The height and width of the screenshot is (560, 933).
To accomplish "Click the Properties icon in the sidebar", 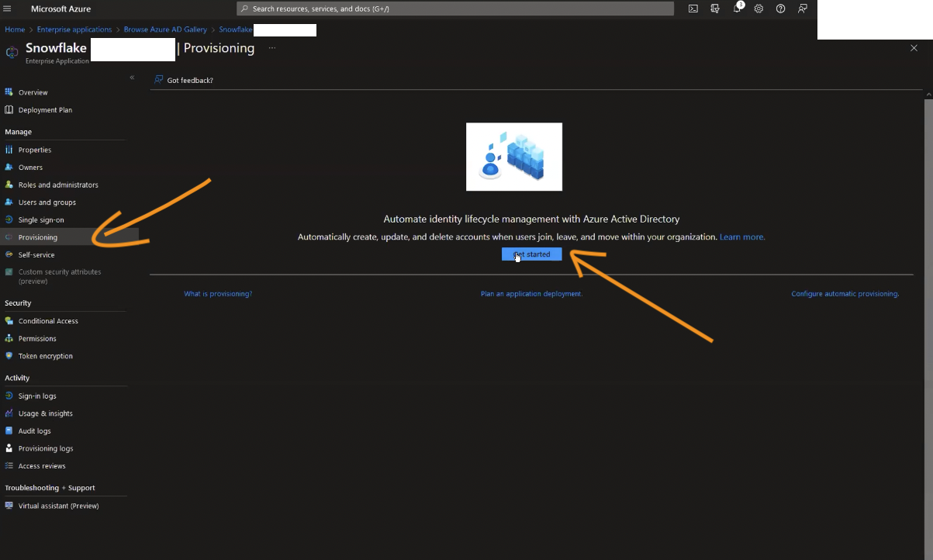I will (9, 150).
